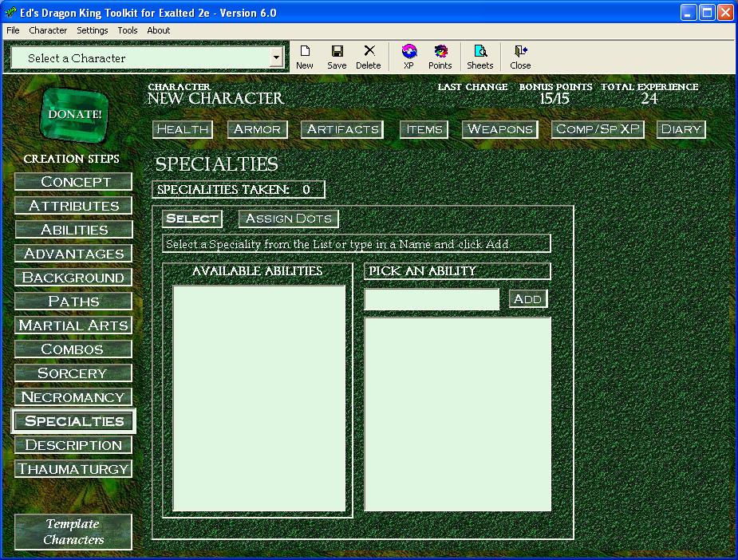The image size is (738, 560).
Task: Minimize the Dragon King Toolkit window
Action: point(689,12)
